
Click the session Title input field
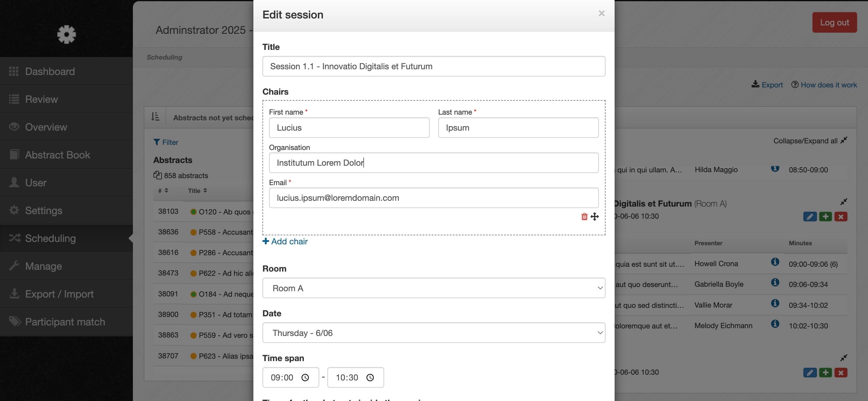coord(434,67)
